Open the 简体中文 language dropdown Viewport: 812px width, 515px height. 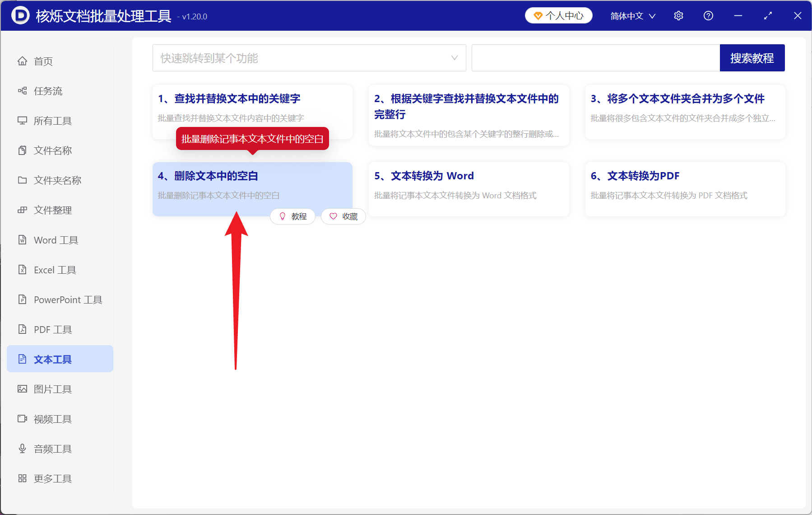(x=632, y=15)
